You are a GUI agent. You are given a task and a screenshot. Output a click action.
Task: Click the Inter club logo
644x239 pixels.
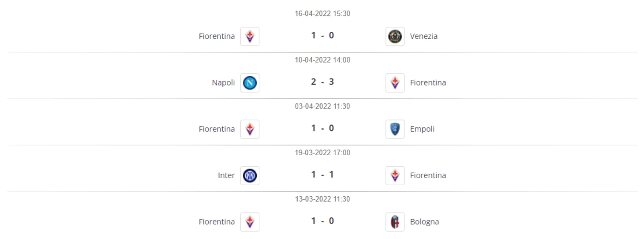tap(250, 175)
